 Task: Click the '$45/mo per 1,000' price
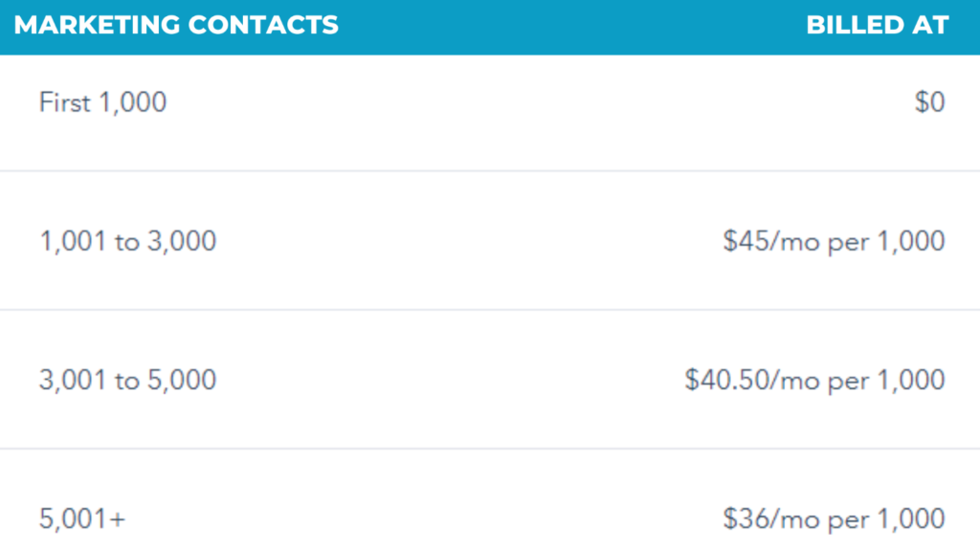pyautogui.click(x=834, y=241)
